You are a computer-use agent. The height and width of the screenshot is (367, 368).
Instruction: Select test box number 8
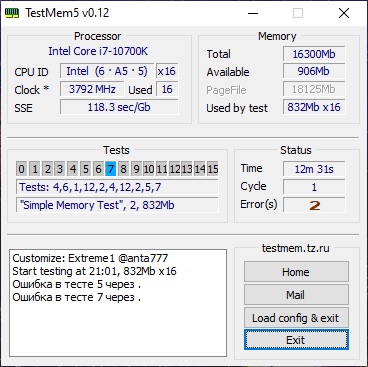coord(123,169)
